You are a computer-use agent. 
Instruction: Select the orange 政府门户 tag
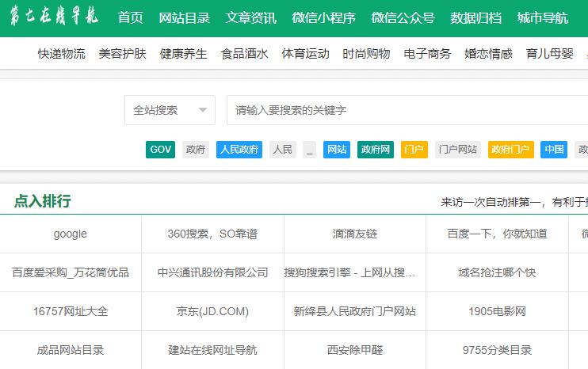click(x=511, y=150)
